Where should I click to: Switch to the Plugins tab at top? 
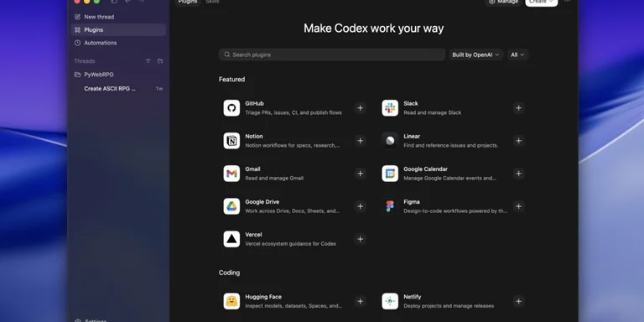[x=188, y=2]
